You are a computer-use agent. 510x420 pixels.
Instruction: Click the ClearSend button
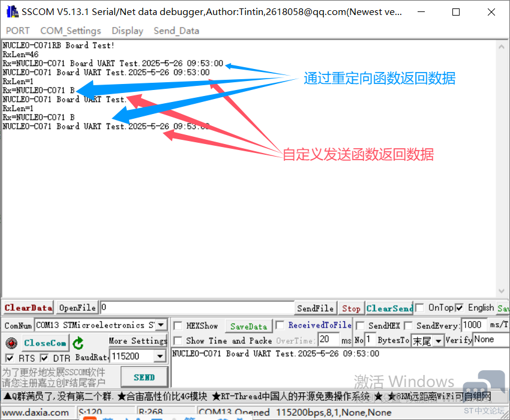click(389, 308)
